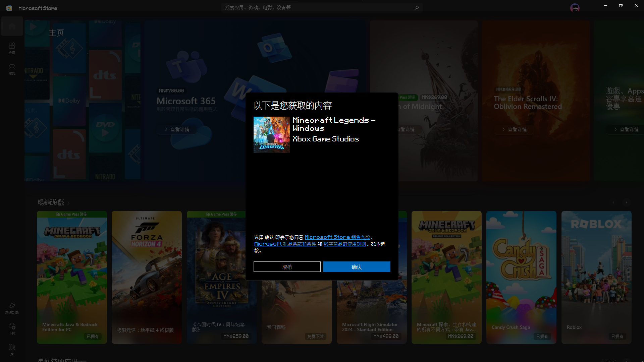Click the HK$498.00 price on Flight Simulator
644x362 pixels.
pyautogui.click(x=386, y=336)
